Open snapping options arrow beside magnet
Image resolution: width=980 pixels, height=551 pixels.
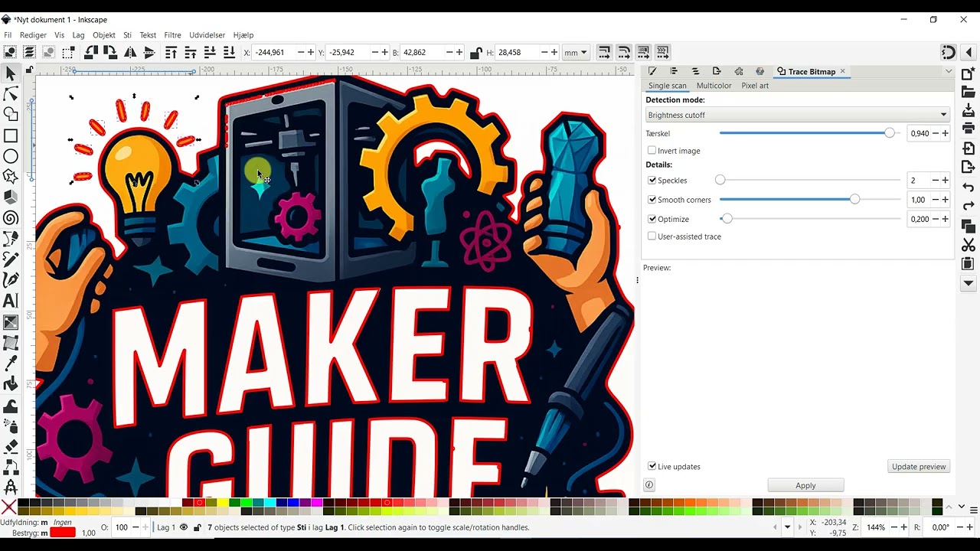pos(969,52)
